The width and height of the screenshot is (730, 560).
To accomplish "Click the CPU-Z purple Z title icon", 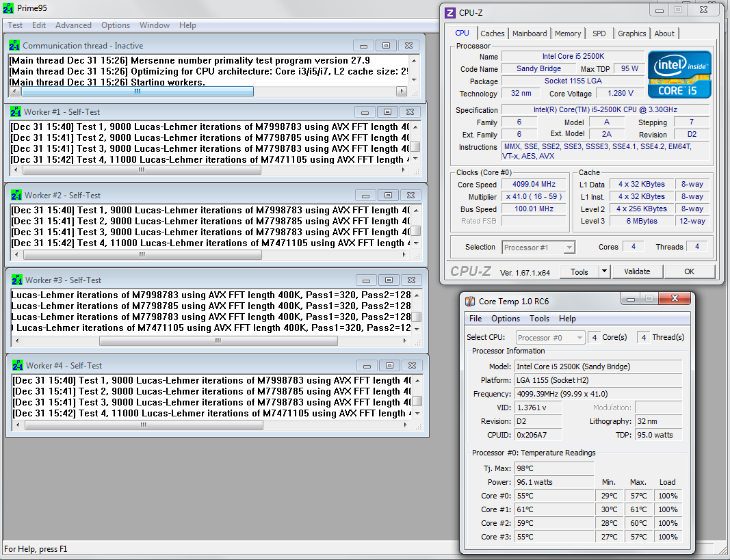I will [x=450, y=12].
